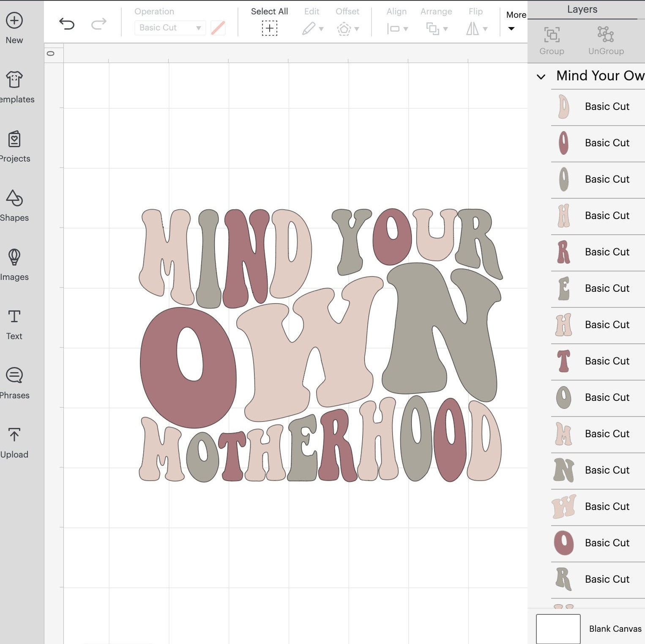This screenshot has width=645, height=644.
Task: Collapse the Mind Your Own layer group
Action: pyautogui.click(x=541, y=77)
